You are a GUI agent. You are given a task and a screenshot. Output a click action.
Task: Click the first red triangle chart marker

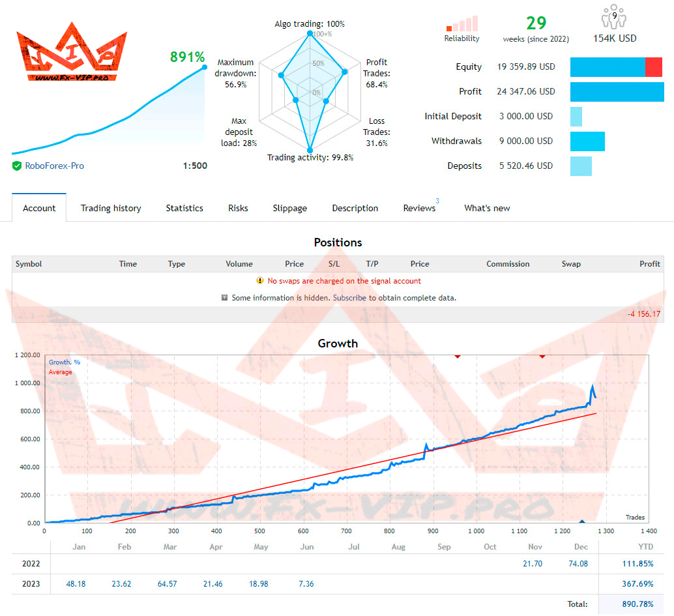458,356
